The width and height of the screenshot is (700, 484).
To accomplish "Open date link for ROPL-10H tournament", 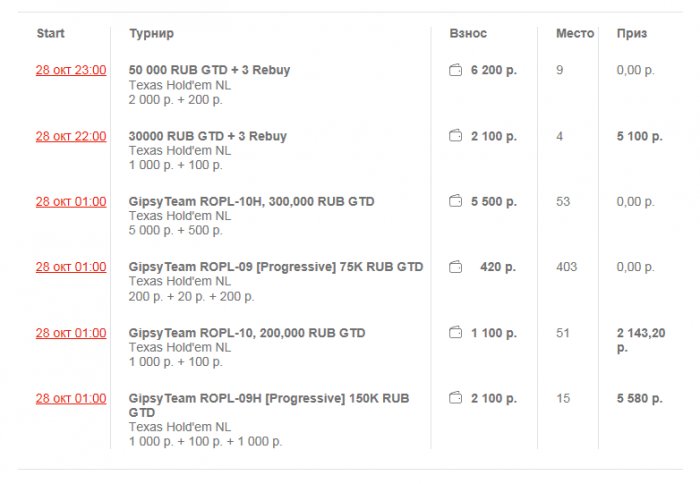I will (70, 201).
